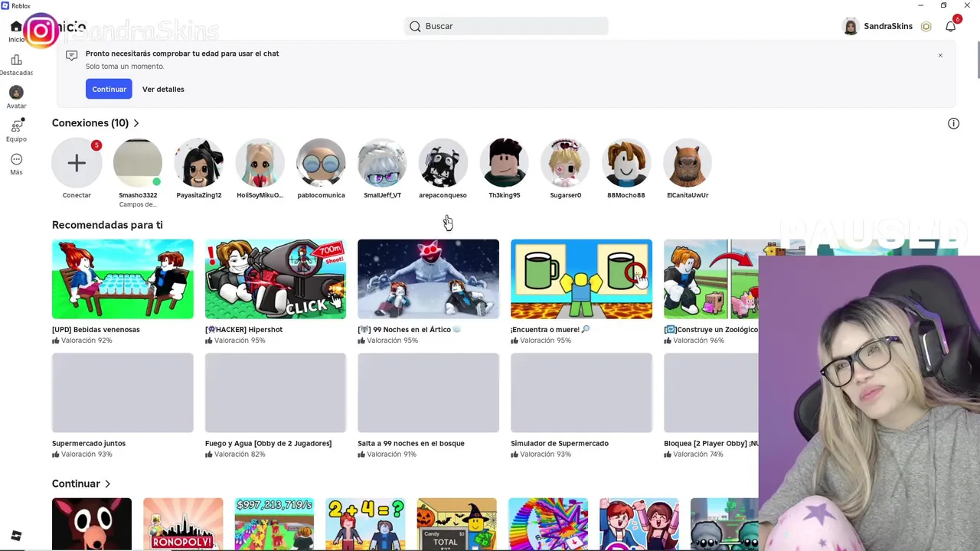Click the connections info icon
980x551 pixels.
coord(953,123)
